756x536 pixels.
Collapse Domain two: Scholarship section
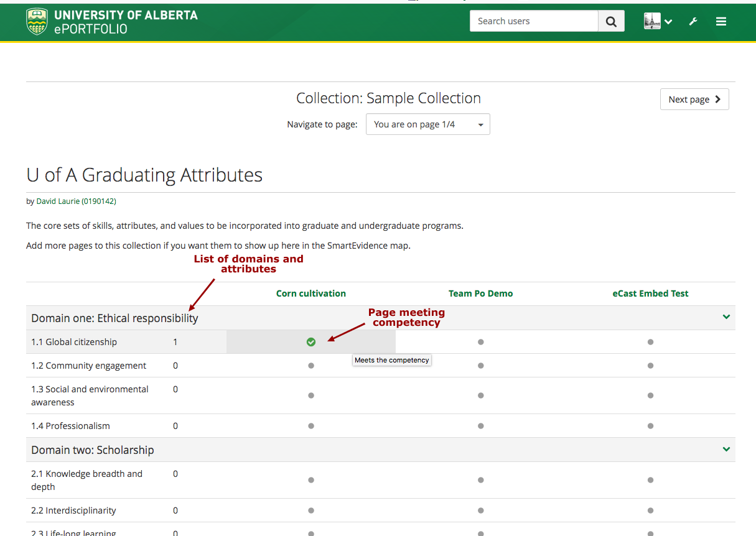pos(726,450)
